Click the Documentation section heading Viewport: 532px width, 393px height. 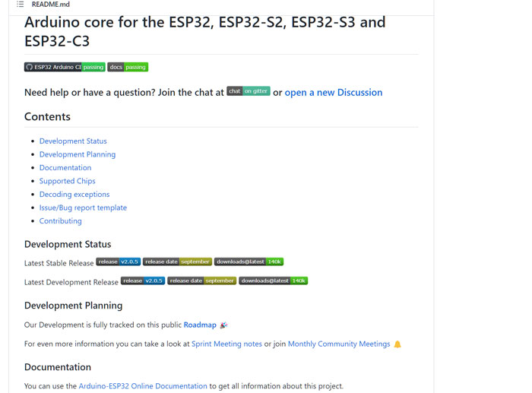58,367
